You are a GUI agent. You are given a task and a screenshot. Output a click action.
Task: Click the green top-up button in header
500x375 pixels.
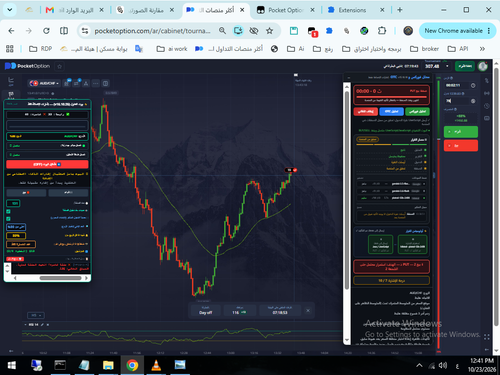[x=465, y=66]
